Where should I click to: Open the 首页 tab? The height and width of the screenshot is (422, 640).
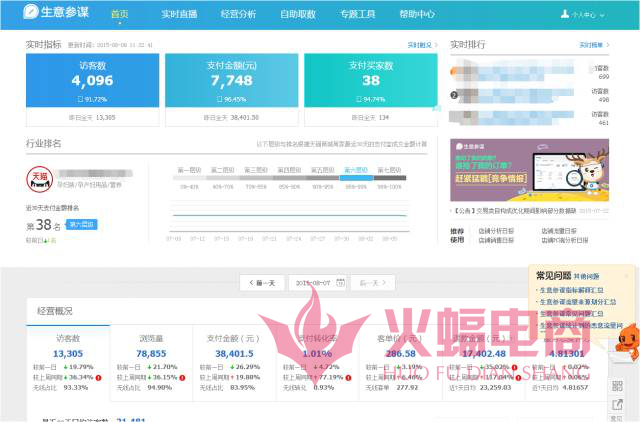click(120, 14)
